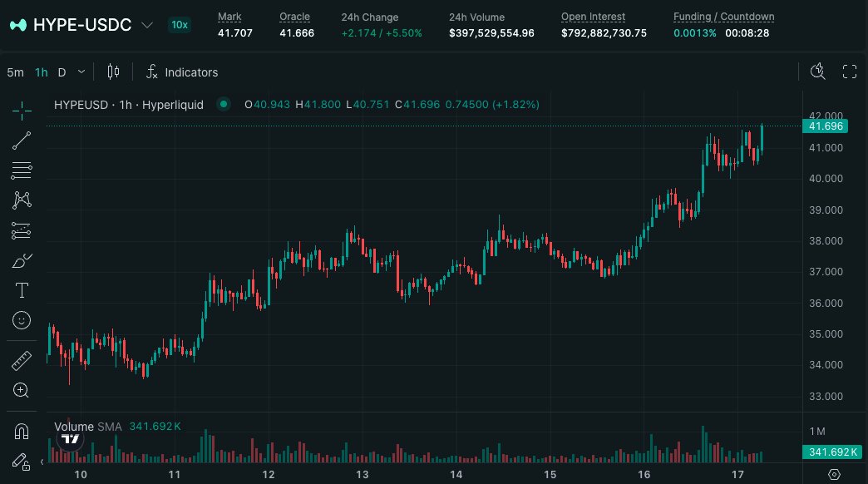Click the 10x leverage badge
The image size is (868, 484).
tap(179, 25)
